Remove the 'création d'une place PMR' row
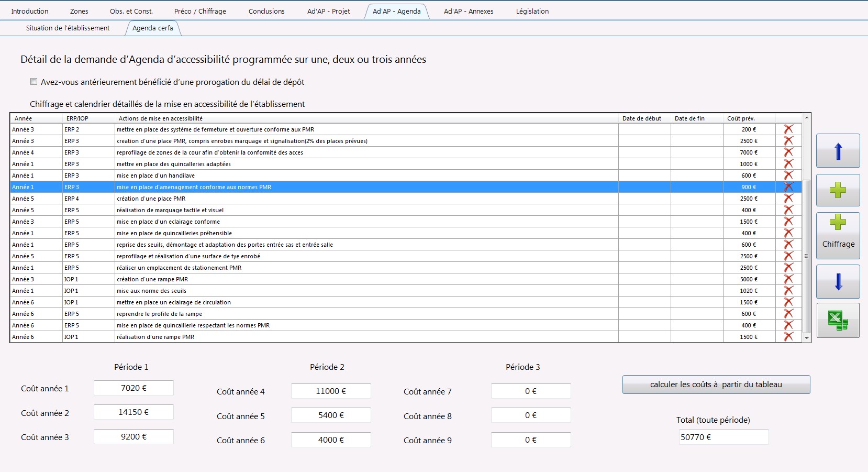The width and height of the screenshot is (868, 472). (788, 199)
